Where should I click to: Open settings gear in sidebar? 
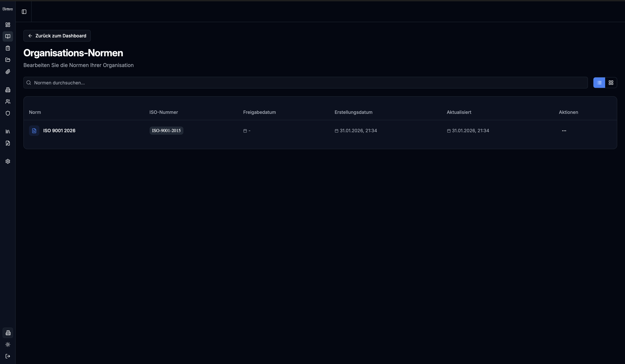point(8,161)
